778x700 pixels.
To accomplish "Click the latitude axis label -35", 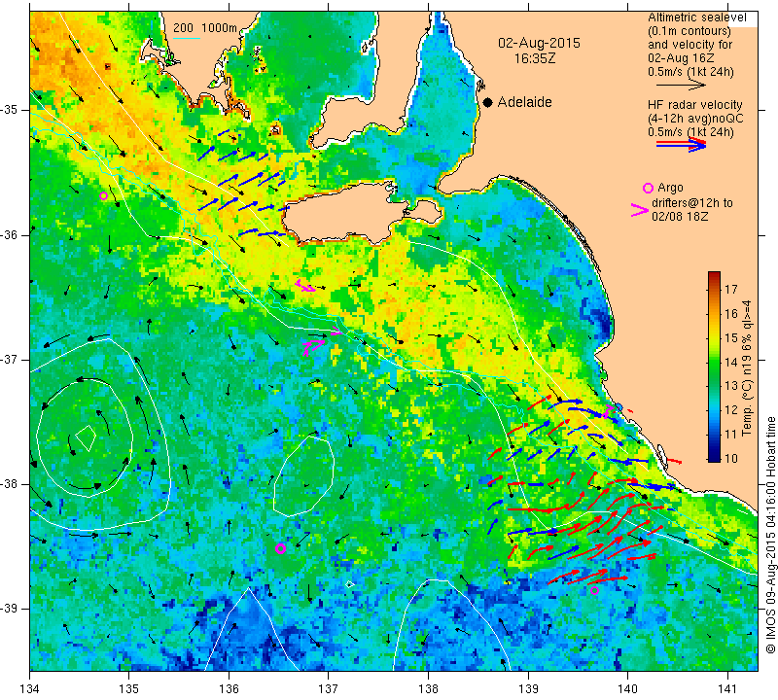I will (x=11, y=109).
